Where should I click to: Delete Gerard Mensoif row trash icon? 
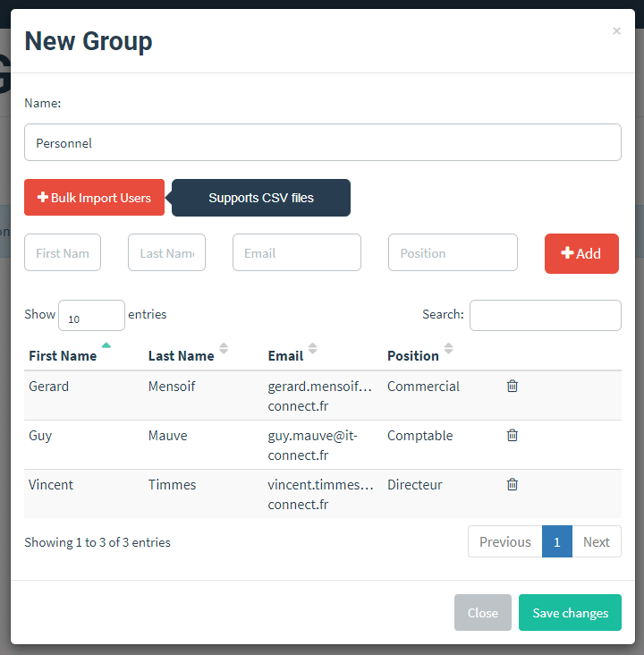[x=513, y=387]
